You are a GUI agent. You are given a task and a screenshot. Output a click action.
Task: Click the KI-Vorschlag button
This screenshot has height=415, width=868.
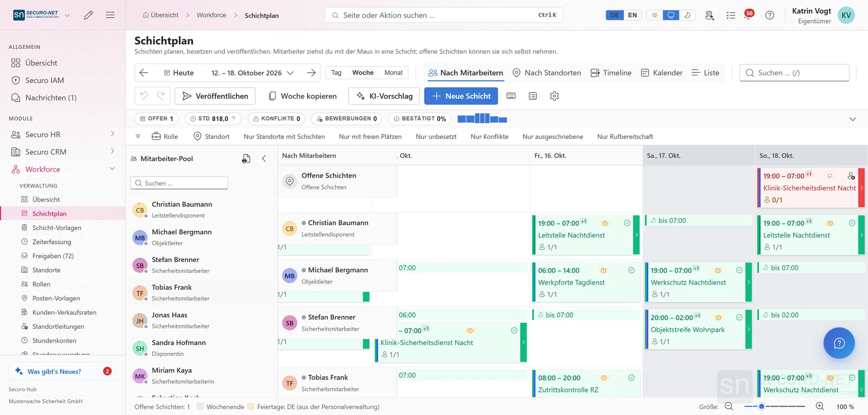click(x=384, y=96)
